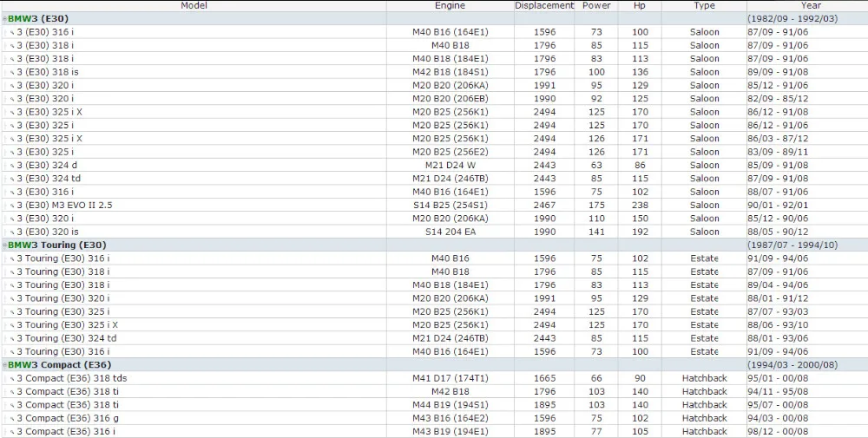868x438 pixels.
Task: Click year range (1994/03 - 2000/08)
Action: point(792,365)
